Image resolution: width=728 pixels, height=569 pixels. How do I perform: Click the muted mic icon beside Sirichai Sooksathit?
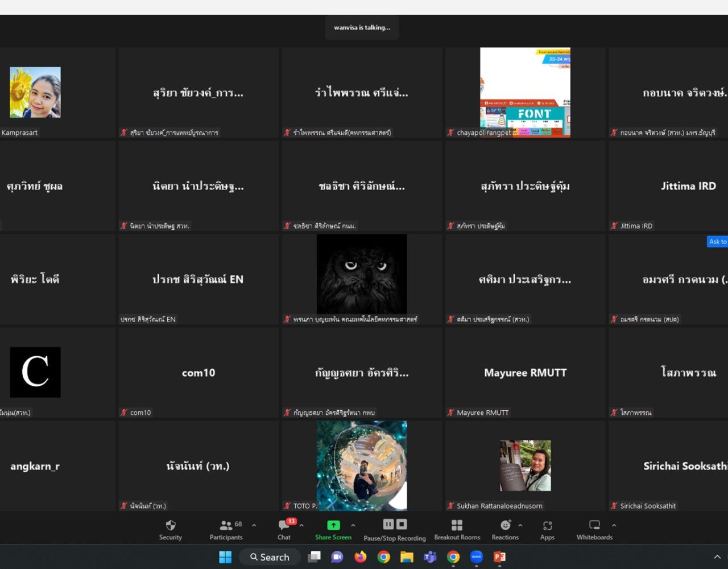click(x=614, y=506)
